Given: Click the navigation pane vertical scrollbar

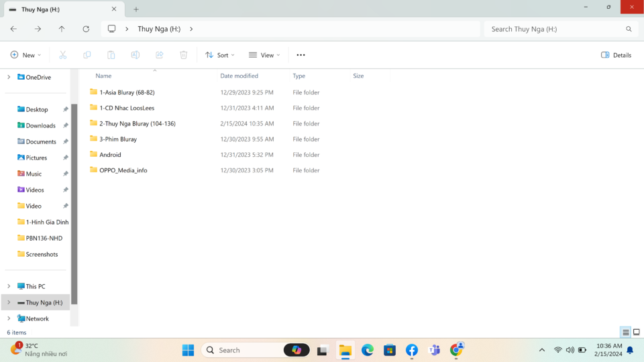Looking at the screenshot, I should pyautogui.click(x=74, y=203).
